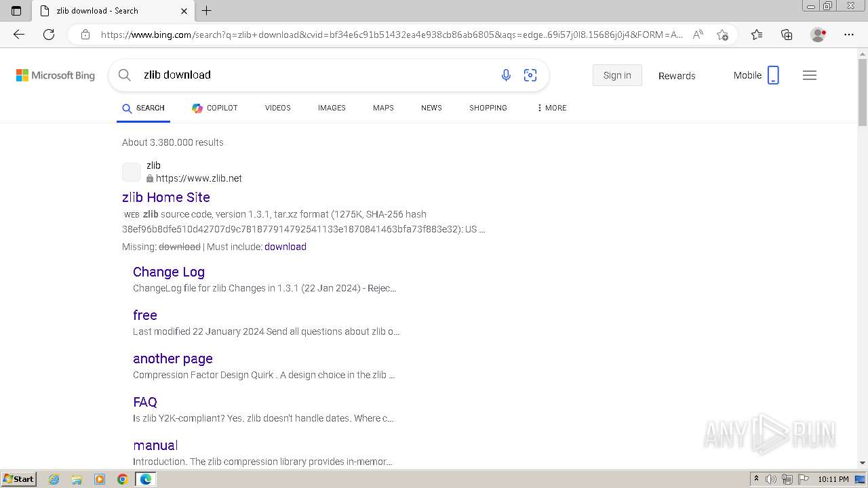Open the Windows Start button
The image size is (868, 488).
coord(19,479)
